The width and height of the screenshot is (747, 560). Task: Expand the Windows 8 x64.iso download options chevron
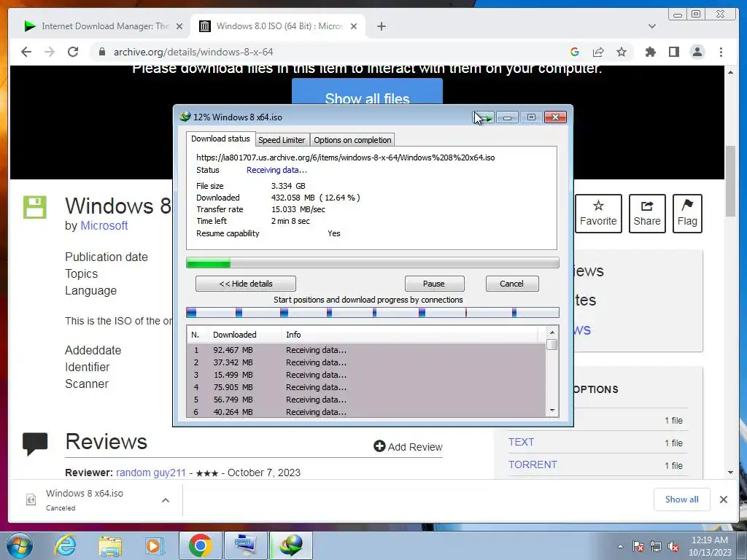click(x=166, y=500)
